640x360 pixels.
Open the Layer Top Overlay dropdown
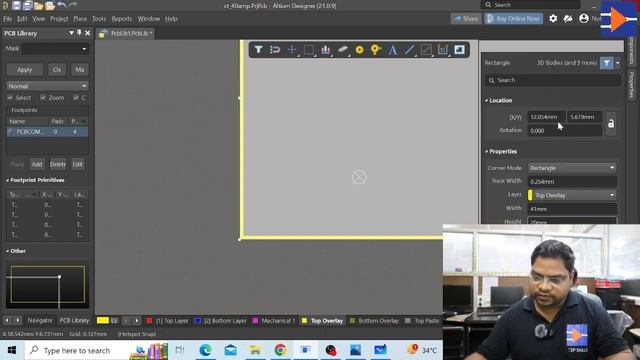[x=572, y=195]
